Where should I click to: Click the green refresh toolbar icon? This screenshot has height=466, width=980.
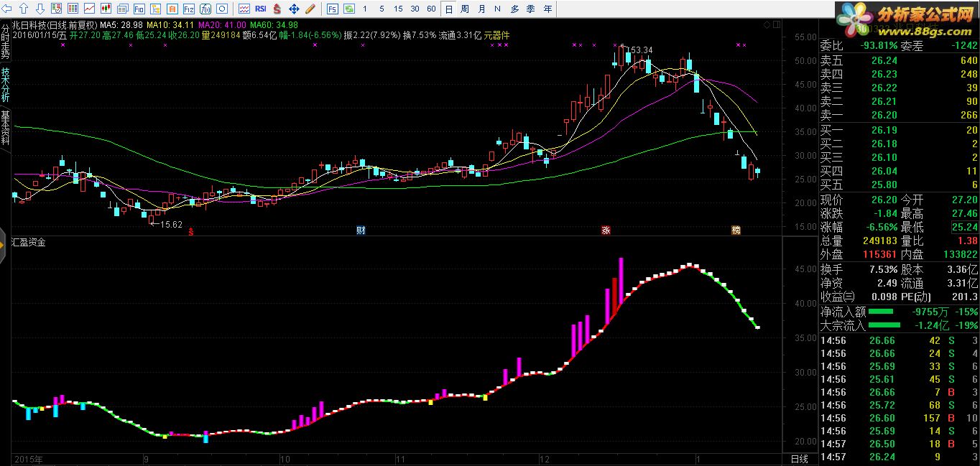click(349, 9)
